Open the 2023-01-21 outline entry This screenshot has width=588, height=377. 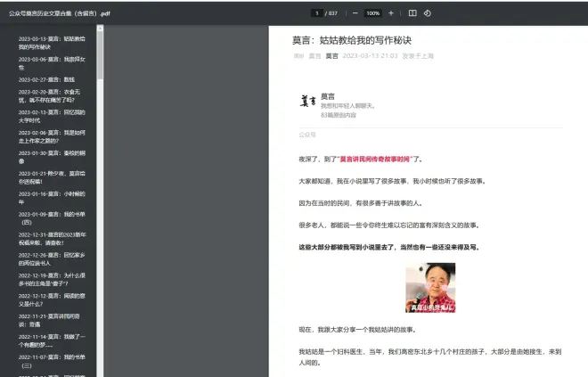(53, 177)
